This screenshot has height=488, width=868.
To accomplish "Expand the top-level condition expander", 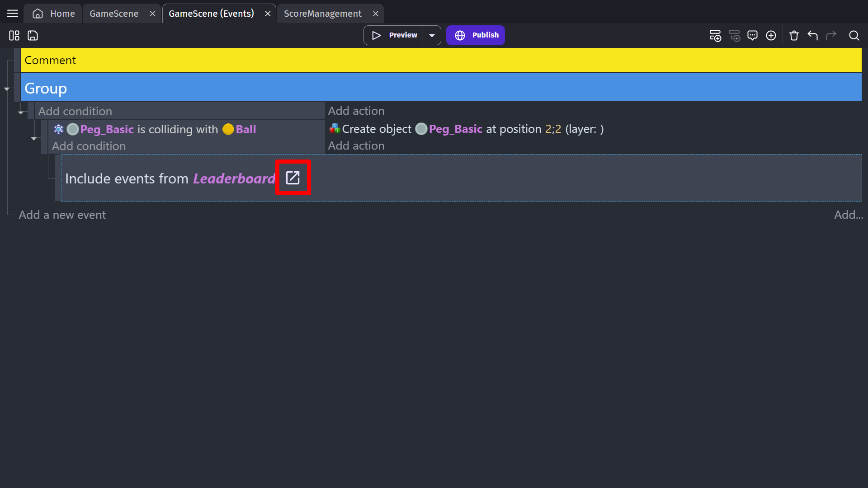I will click(20, 113).
